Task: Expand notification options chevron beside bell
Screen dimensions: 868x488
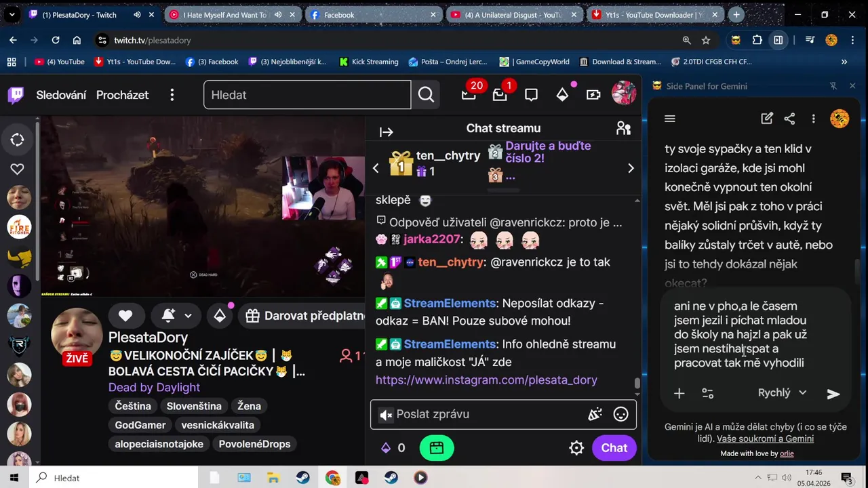Action: [x=188, y=316]
